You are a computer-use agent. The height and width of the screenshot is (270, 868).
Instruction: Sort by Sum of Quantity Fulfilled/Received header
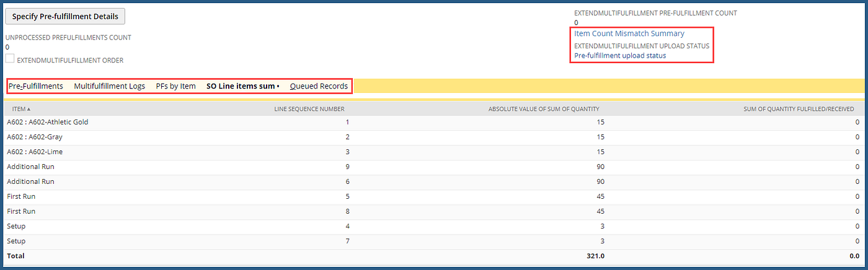click(x=799, y=108)
